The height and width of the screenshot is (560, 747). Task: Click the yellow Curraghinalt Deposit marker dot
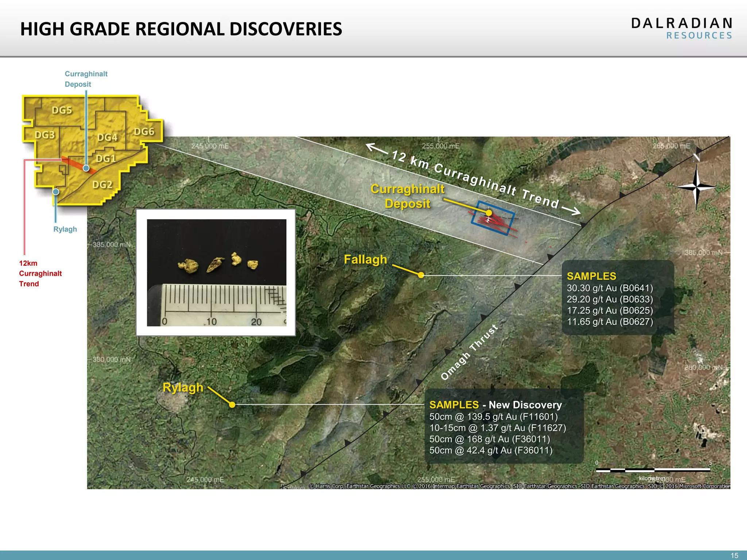pyautogui.click(x=489, y=213)
